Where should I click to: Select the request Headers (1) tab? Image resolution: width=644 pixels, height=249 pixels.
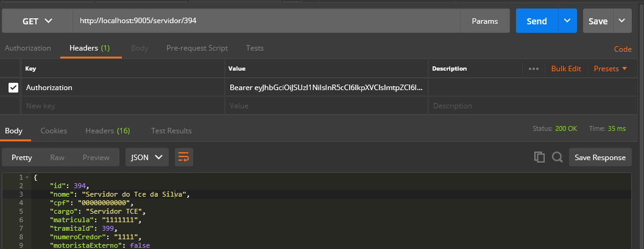[90, 48]
